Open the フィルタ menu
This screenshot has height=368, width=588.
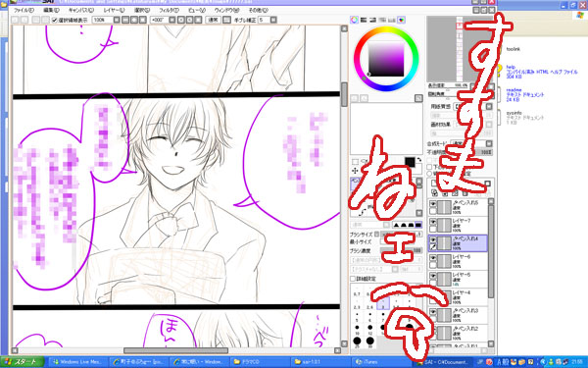click(x=169, y=10)
